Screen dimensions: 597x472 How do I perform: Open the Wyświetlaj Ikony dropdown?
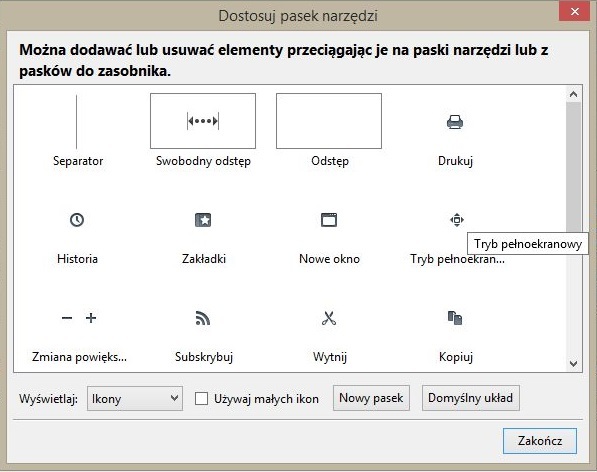coord(135,399)
